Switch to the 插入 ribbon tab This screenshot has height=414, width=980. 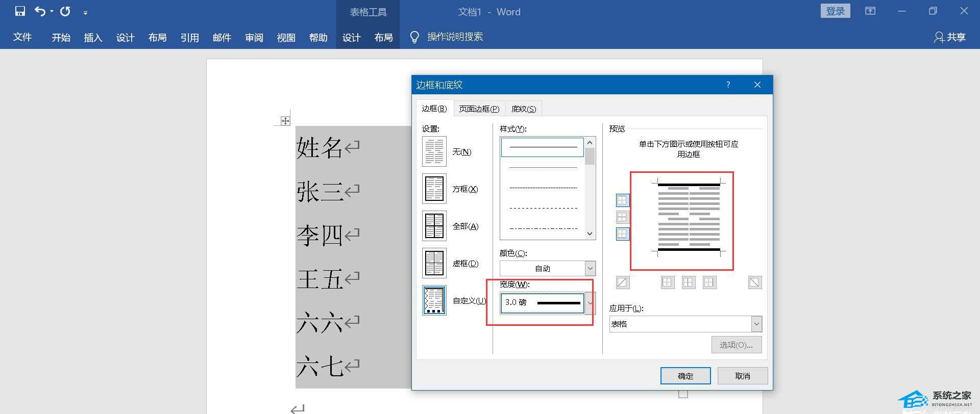93,37
